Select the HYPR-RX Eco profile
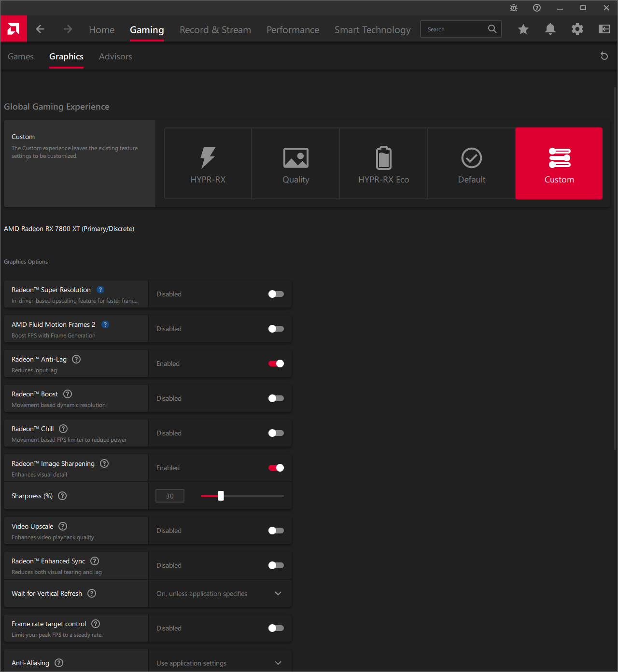 click(x=383, y=163)
